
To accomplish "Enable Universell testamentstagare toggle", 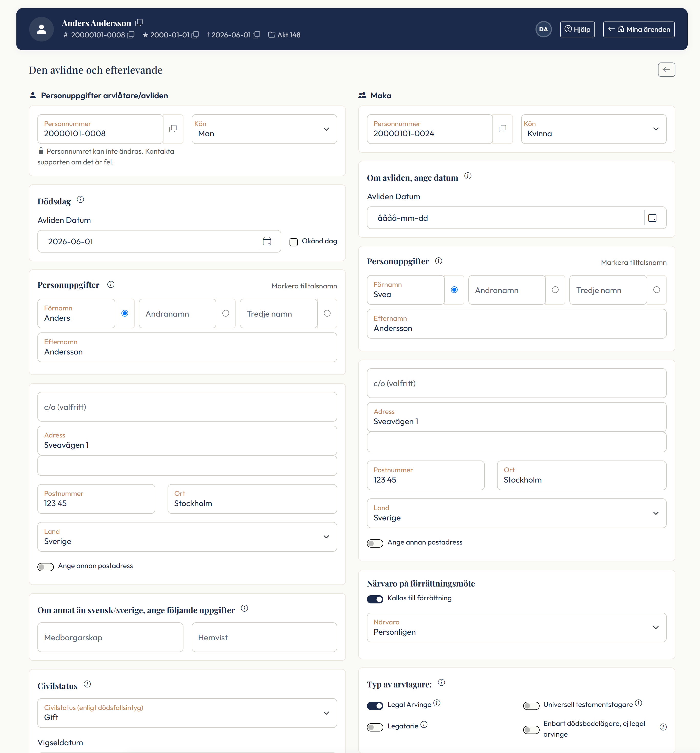I will 531,706.
